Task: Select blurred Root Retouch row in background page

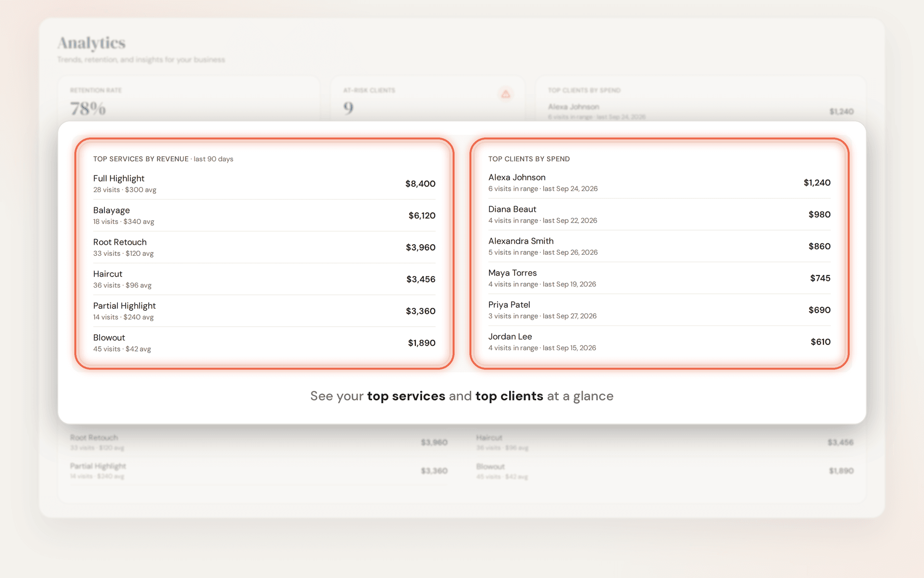Action: pos(259,442)
